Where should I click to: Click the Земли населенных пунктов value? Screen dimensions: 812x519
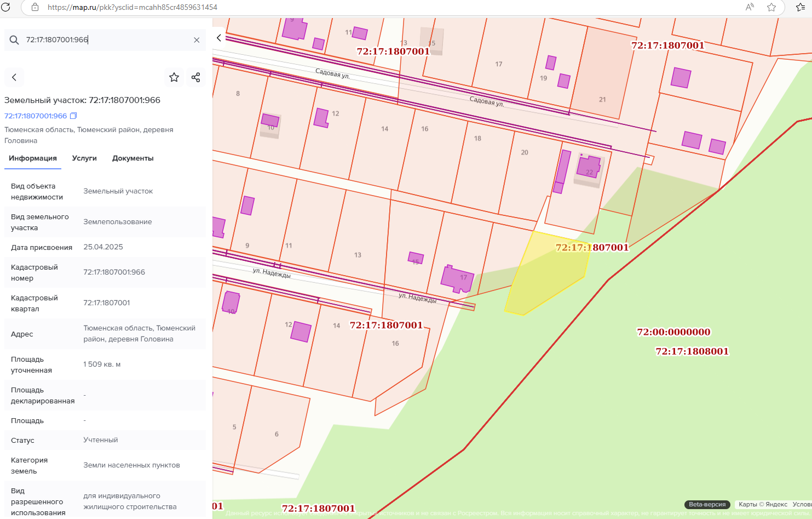131,465
